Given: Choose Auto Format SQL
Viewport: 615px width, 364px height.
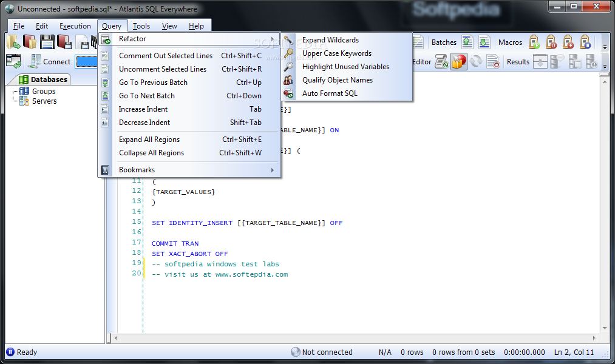Looking at the screenshot, I should coord(347,93).
